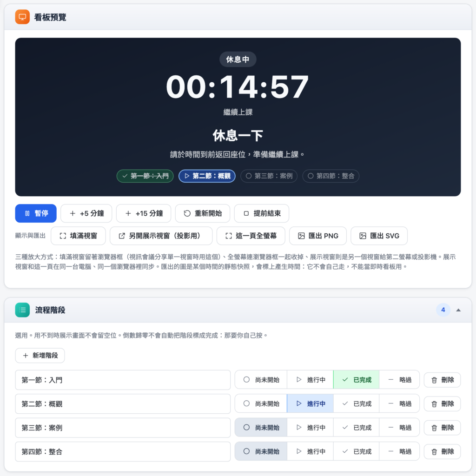
Task: Add a new stage with 新增階段
Action: [40, 356]
